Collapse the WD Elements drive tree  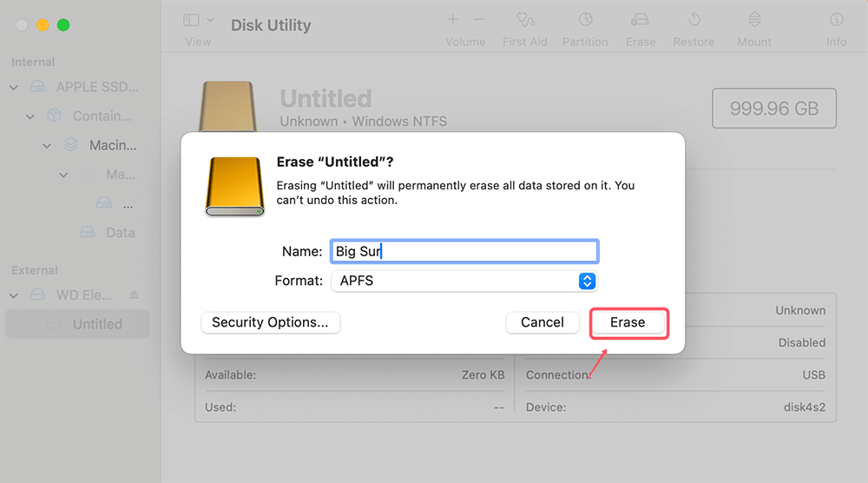(14, 295)
